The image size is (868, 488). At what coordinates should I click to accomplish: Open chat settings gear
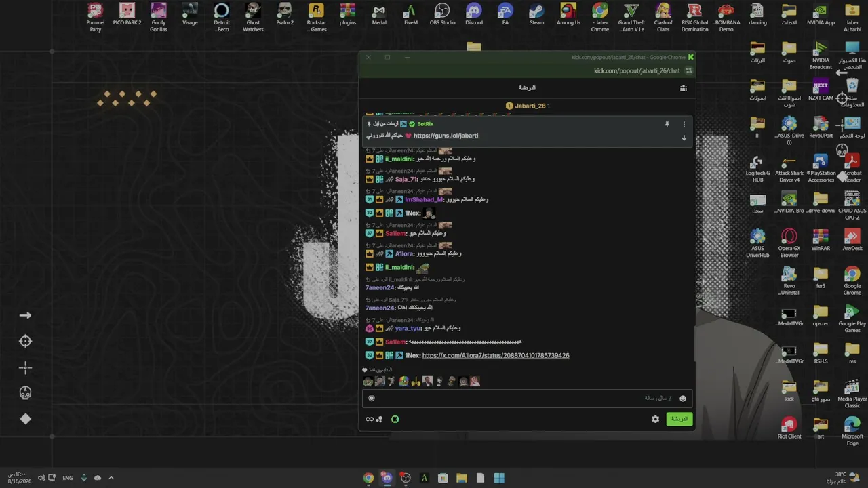tap(655, 419)
